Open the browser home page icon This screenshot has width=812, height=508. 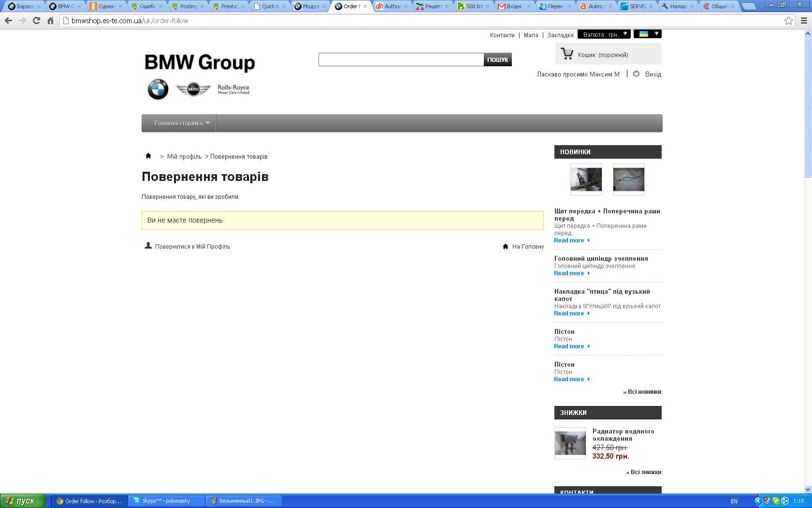coord(50,21)
